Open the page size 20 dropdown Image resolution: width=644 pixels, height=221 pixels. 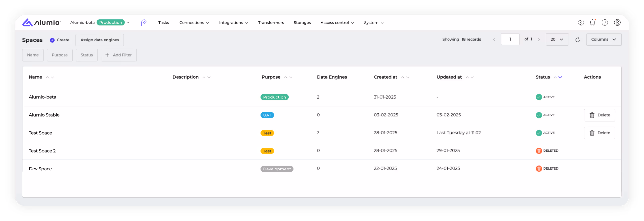(x=557, y=40)
